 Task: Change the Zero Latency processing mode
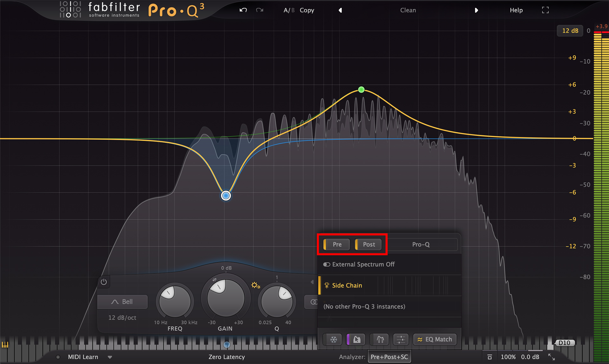pyautogui.click(x=226, y=357)
